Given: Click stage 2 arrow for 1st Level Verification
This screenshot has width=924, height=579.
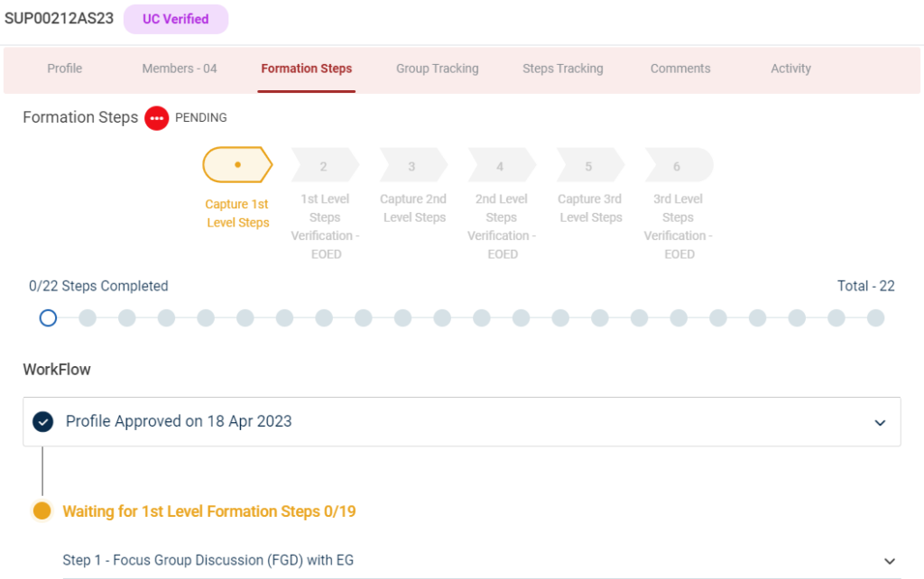Looking at the screenshot, I should coord(324,166).
